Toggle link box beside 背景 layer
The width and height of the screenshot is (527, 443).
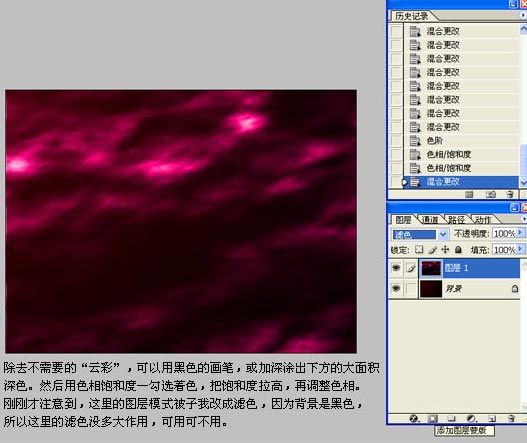pos(411,288)
